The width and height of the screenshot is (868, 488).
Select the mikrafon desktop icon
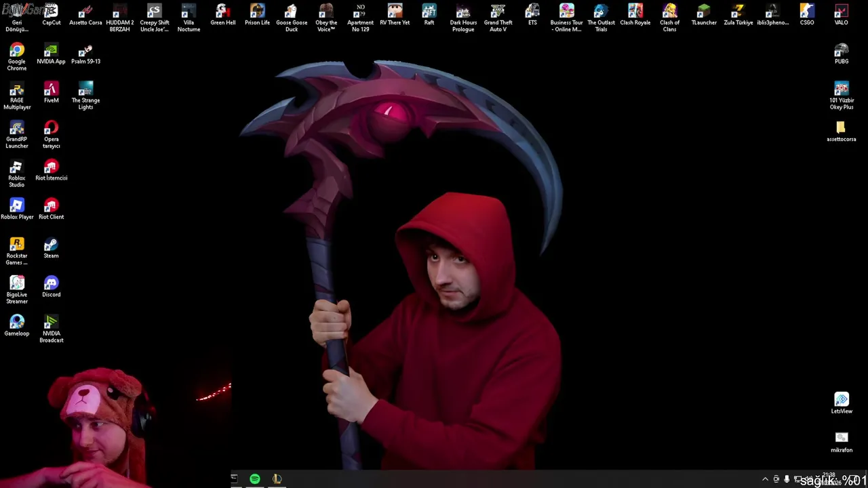(x=841, y=442)
